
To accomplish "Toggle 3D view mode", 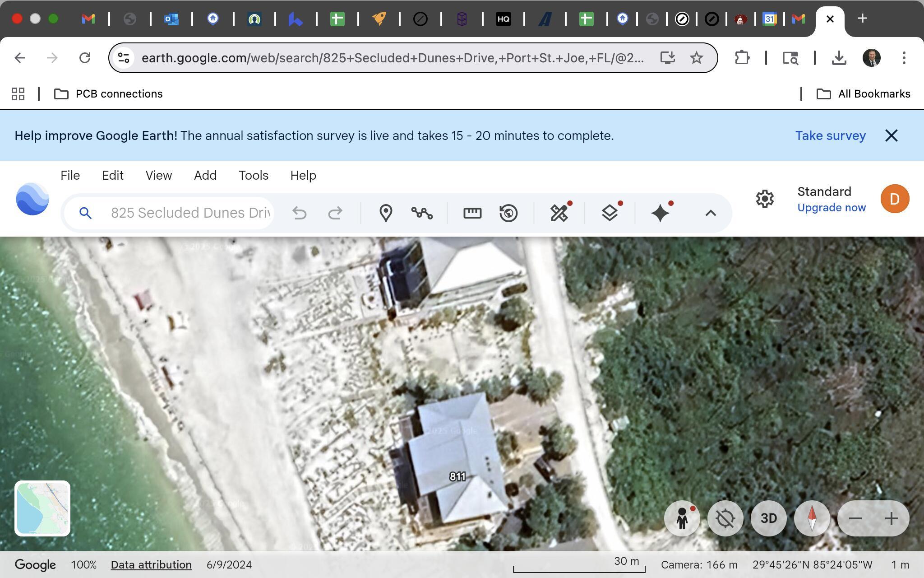I will [x=769, y=518].
